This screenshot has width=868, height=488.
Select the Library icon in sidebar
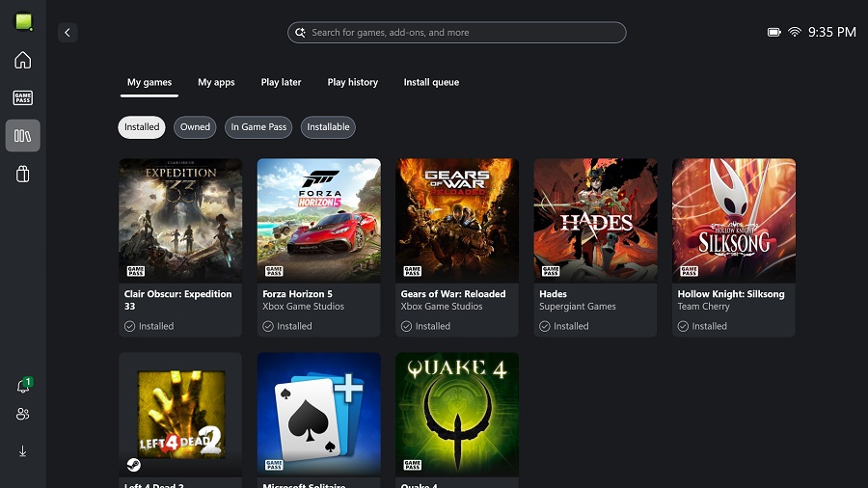(x=22, y=136)
